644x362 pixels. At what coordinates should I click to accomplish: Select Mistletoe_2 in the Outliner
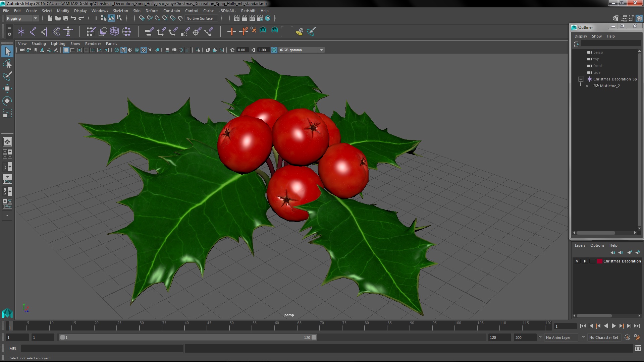click(609, 86)
